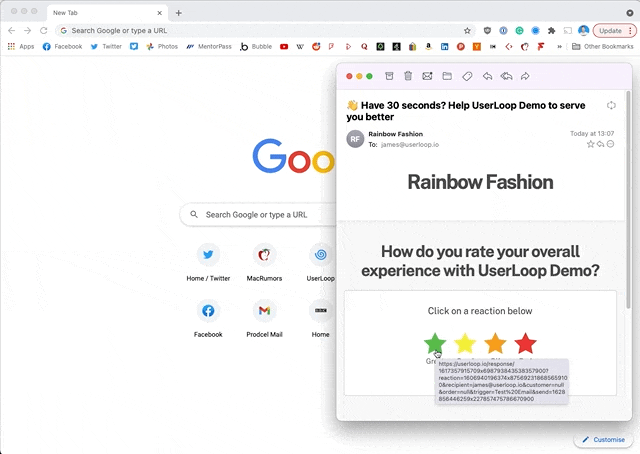Open the Wikipedia W bookmark icon
Screen dimensions: 640x454
(x=300, y=47)
